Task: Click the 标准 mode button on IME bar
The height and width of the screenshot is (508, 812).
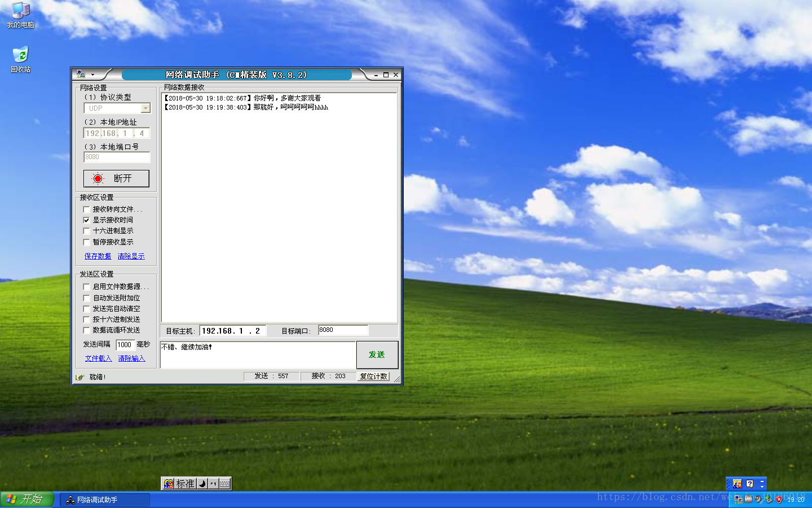Action: (x=185, y=484)
